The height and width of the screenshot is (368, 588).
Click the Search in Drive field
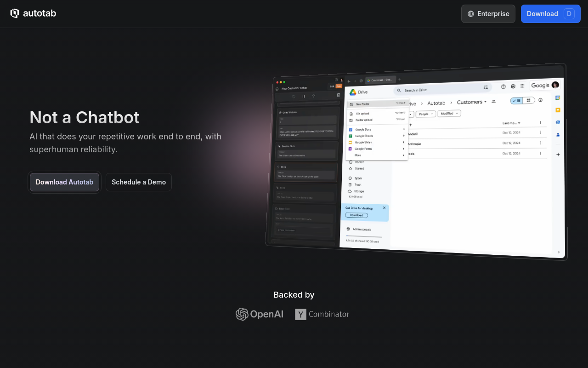tap(436, 89)
